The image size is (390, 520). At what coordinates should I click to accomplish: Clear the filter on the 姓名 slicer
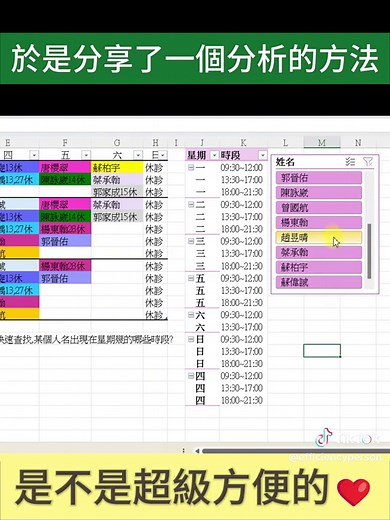368,162
